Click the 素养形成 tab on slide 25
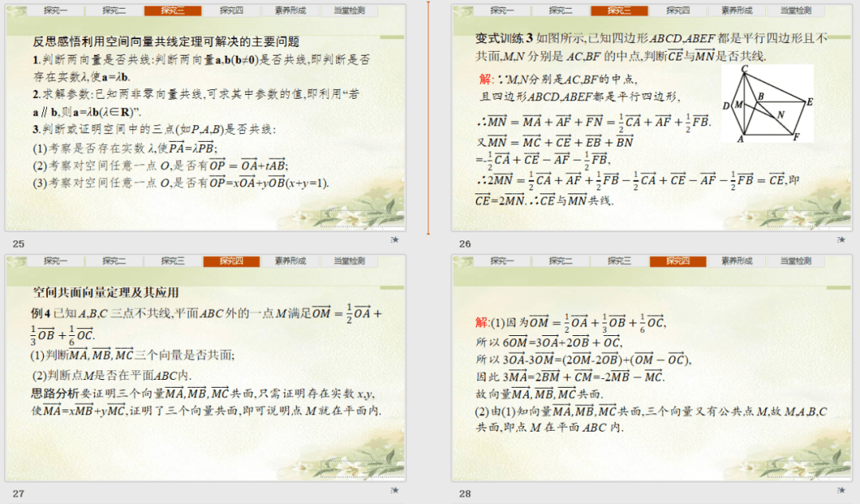This screenshot has width=860, height=504. click(290, 10)
